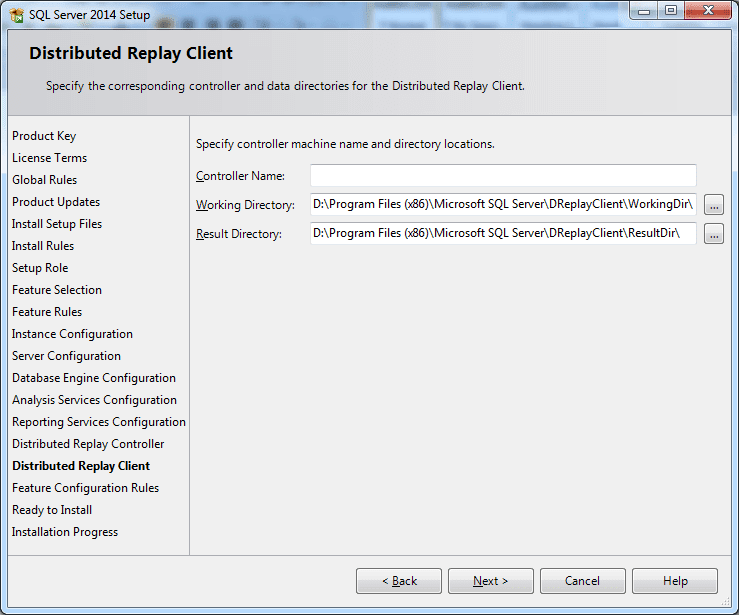Minimize the SQL Server Setup window

643,11
